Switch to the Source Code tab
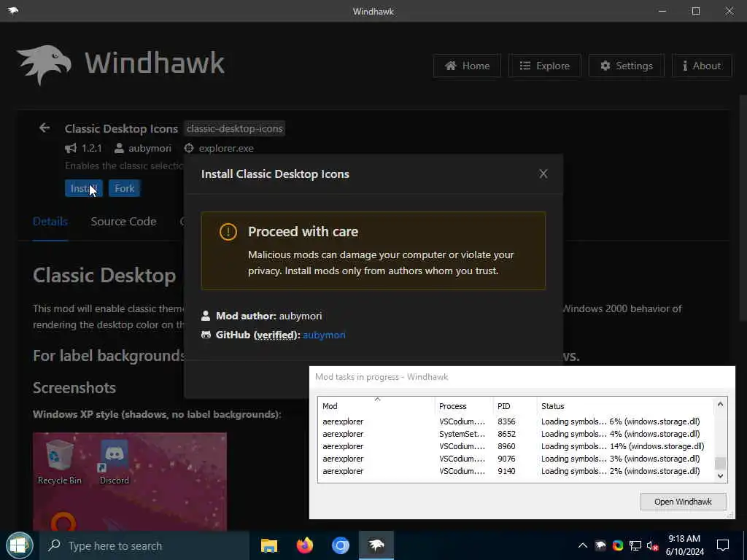The width and height of the screenshot is (747, 560). click(123, 222)
